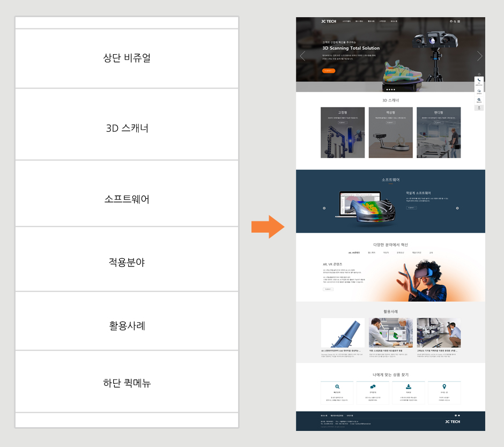Click the chat bubble icon in floating sidebar
Screen dimensions: 504x447
point(479,91)
